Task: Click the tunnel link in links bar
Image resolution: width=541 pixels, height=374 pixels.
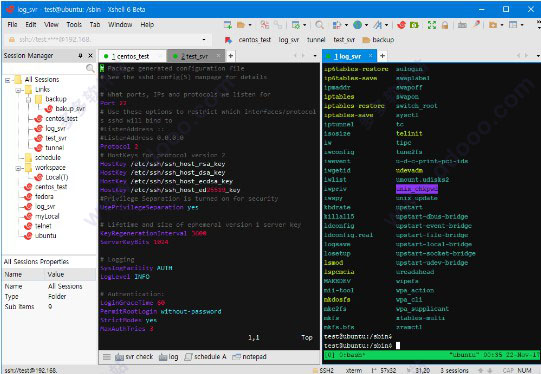Action: point(316,40)
